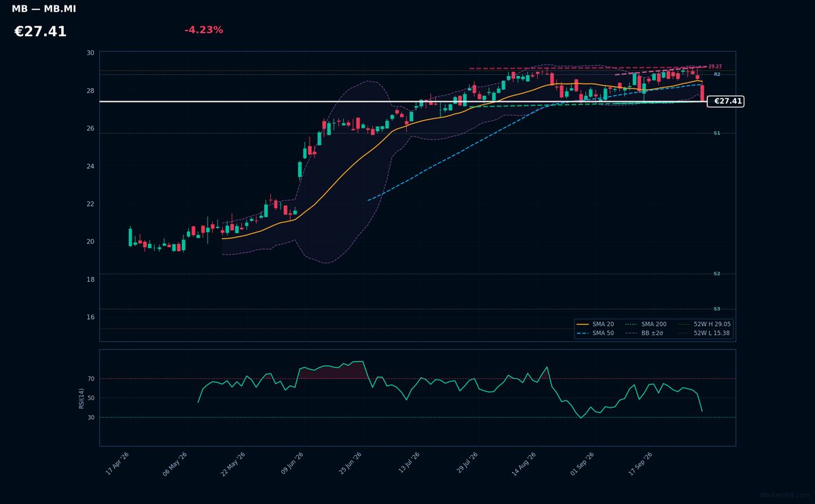Click the 26 price axis label
This screenshot has height=504, width=815.
pos(90,128)
